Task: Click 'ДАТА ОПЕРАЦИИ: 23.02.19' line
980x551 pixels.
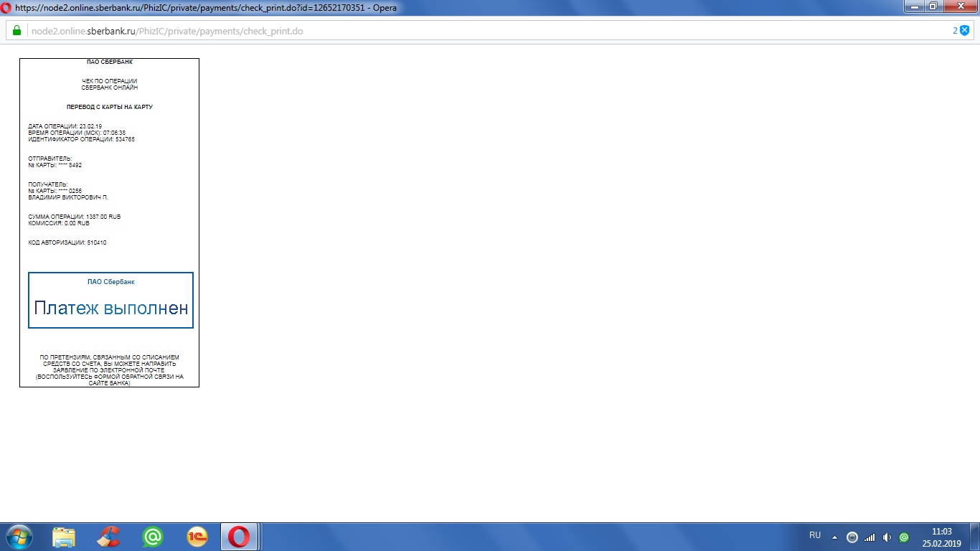Action: (65, 126)
